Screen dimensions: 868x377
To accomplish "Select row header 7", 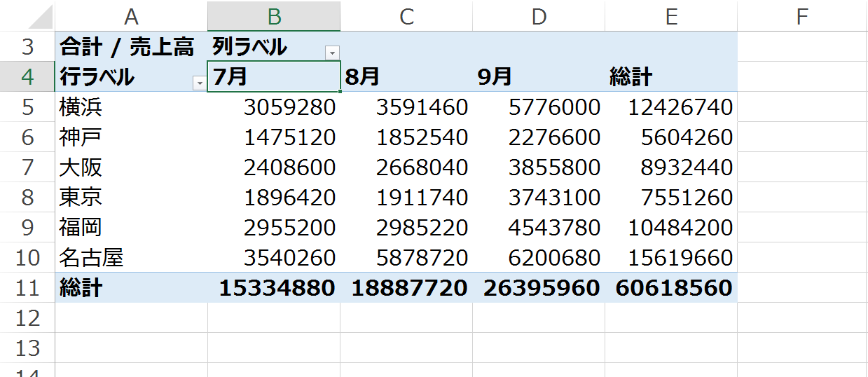I will coord(27,167).
